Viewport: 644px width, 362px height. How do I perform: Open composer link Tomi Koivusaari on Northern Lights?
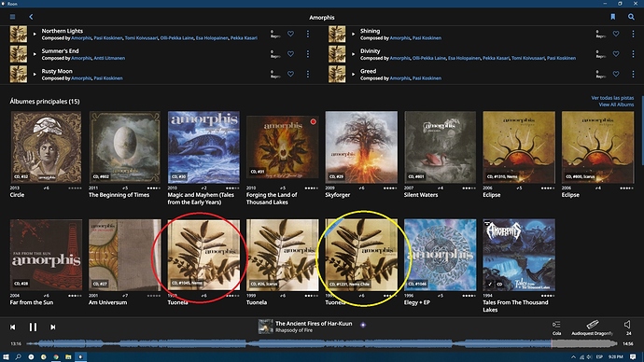[x=141, y=37]
